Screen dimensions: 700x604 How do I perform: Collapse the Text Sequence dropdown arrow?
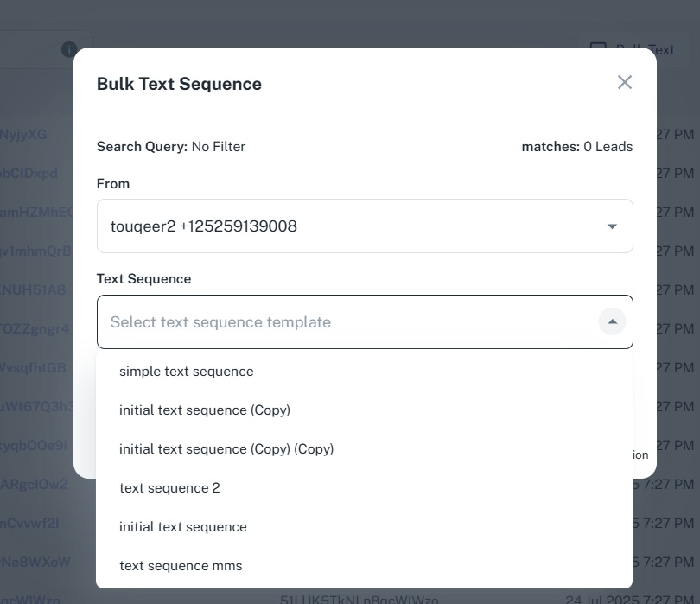(x=612, y=322)
